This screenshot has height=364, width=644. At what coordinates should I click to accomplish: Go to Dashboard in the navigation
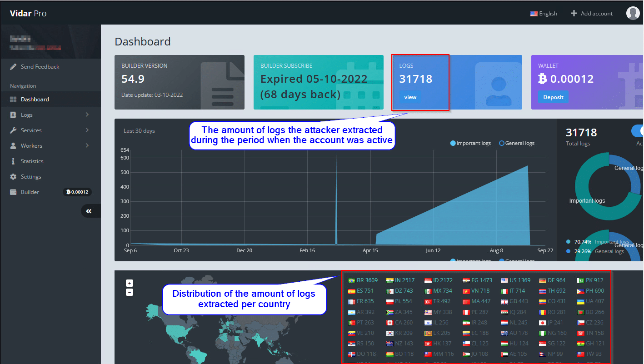(50, 100)
